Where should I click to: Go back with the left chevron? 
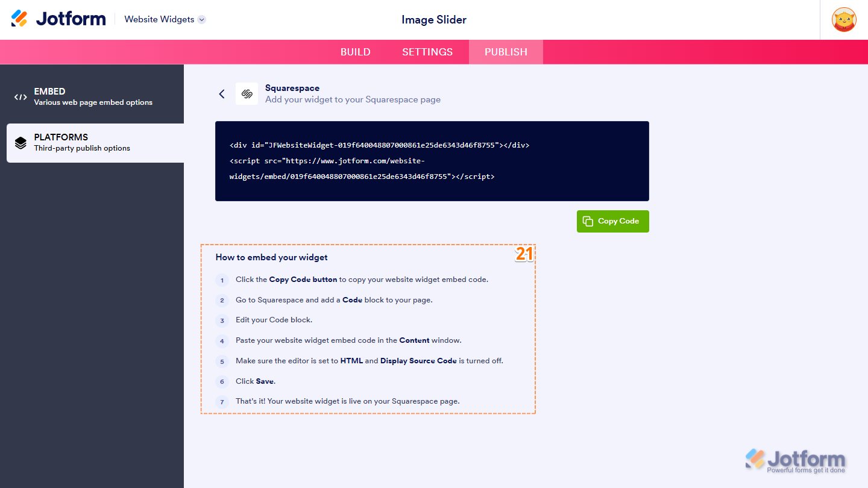point(222,94)
